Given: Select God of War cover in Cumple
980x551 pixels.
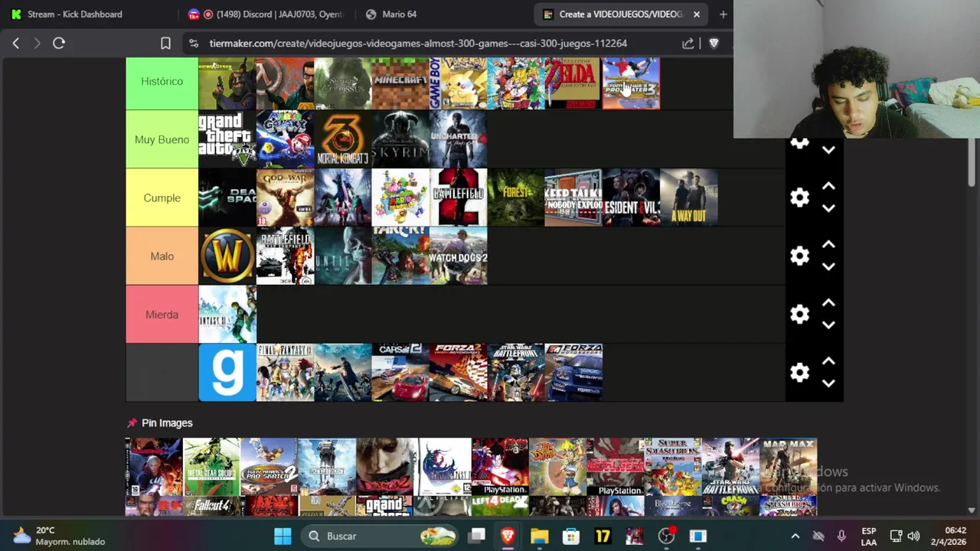Looking at the screenshot, I should pyautogui.click(x=285, y=197).
